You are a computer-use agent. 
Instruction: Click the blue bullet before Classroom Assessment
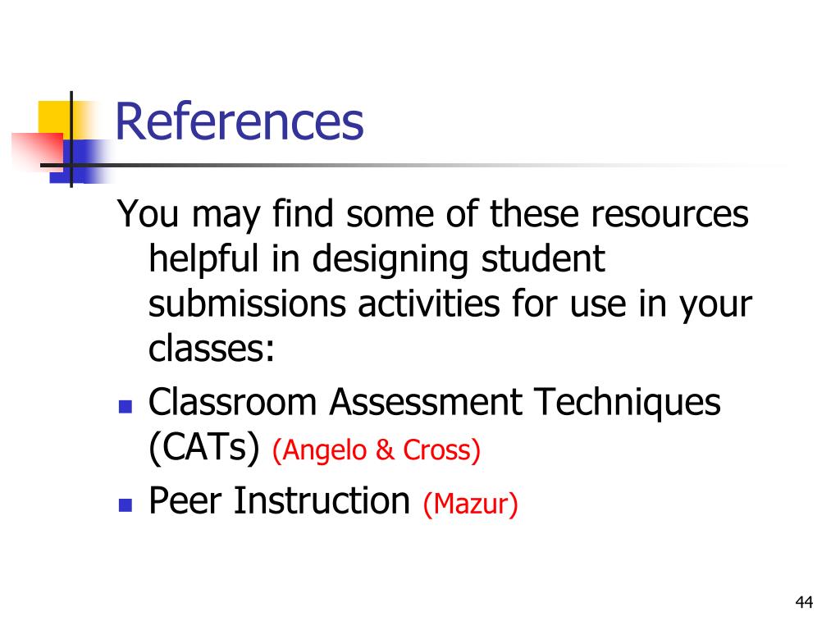pos(126,407)
